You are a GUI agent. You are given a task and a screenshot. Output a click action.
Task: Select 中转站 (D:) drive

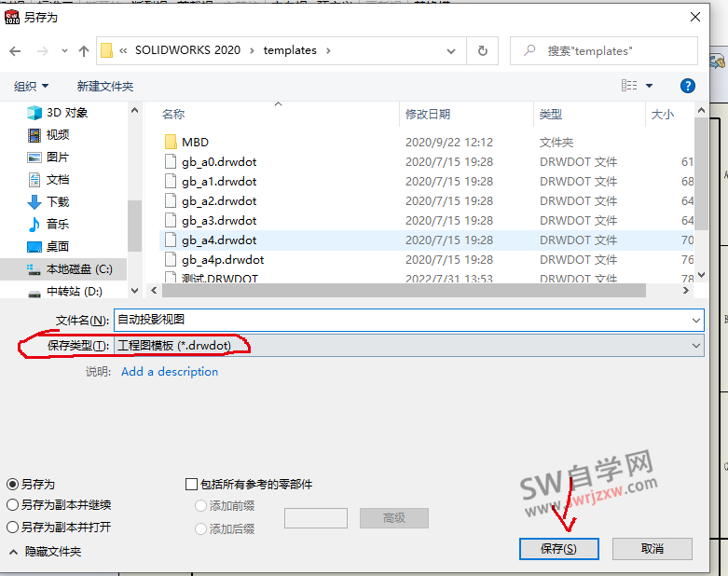click(x=65, y=292)
